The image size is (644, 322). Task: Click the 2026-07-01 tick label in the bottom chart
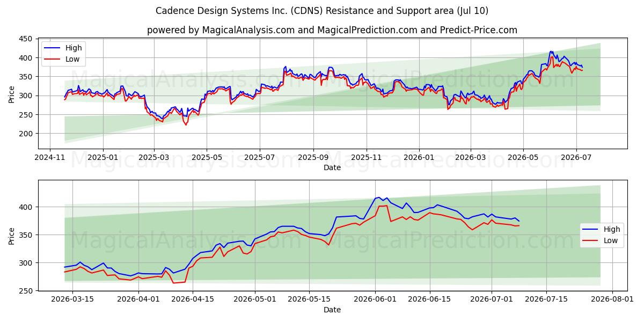coord(492,299)
